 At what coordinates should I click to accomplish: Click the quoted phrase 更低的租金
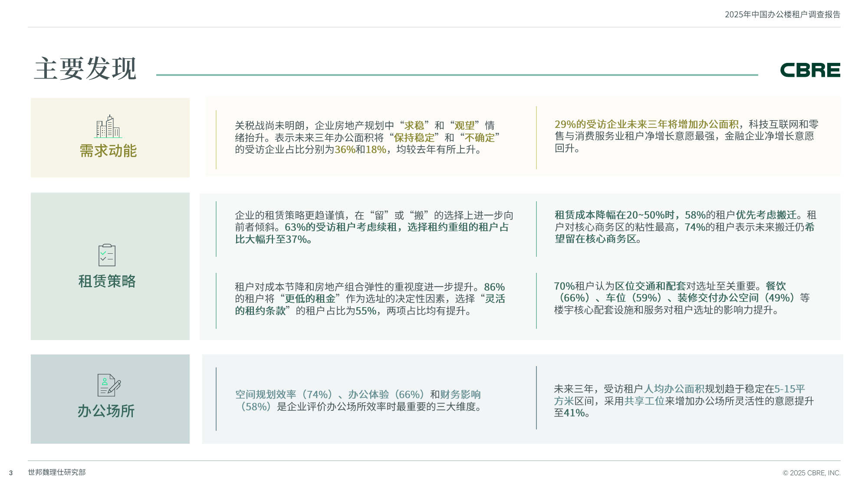[310, 299]
